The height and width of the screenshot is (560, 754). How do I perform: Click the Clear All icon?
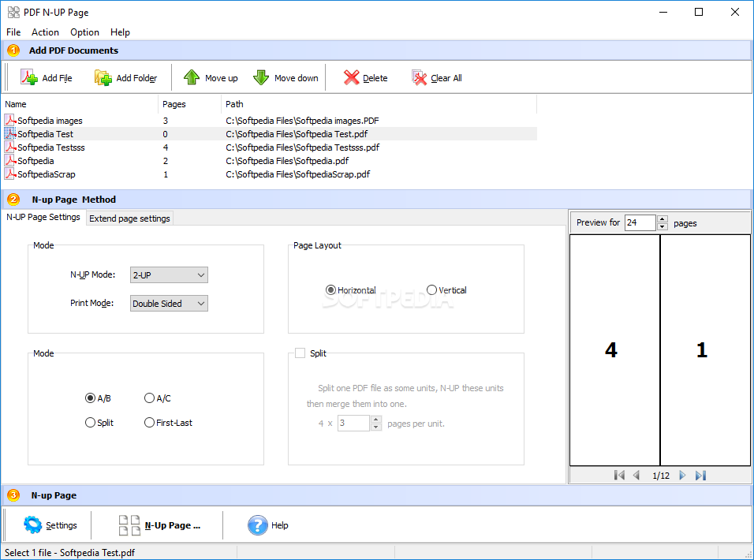point(419,77)
